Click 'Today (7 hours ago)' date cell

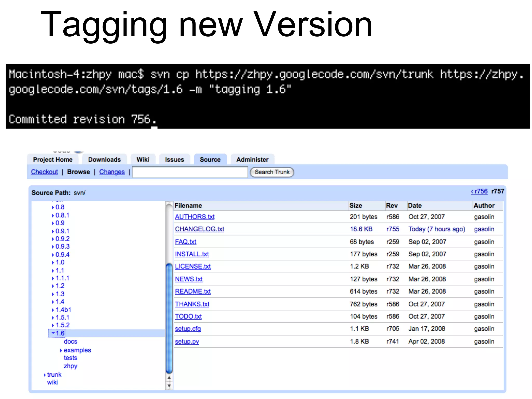[437, 229]
